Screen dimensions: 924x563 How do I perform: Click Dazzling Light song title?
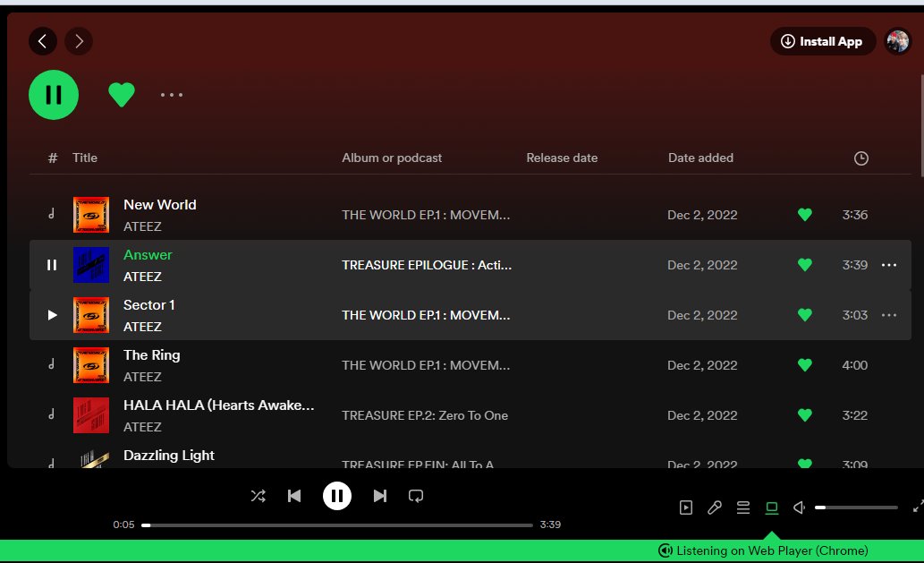pyautogui.click(x=168, y=455)
